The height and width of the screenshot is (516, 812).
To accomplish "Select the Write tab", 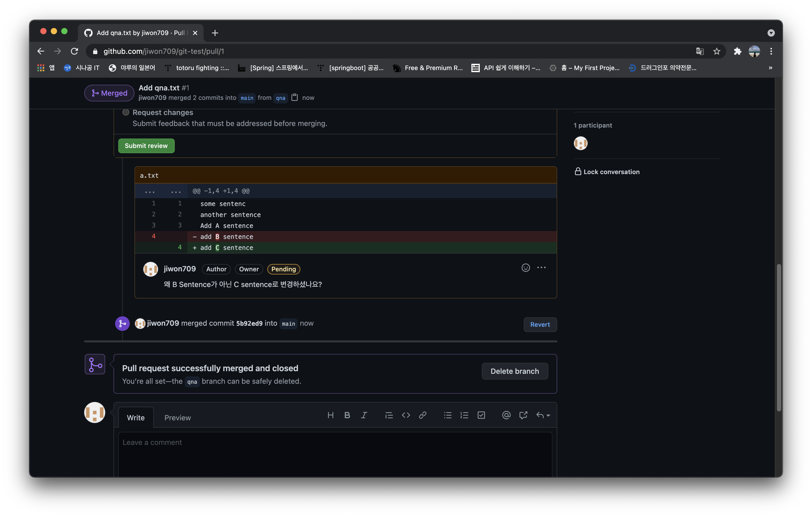I will 136,418.
